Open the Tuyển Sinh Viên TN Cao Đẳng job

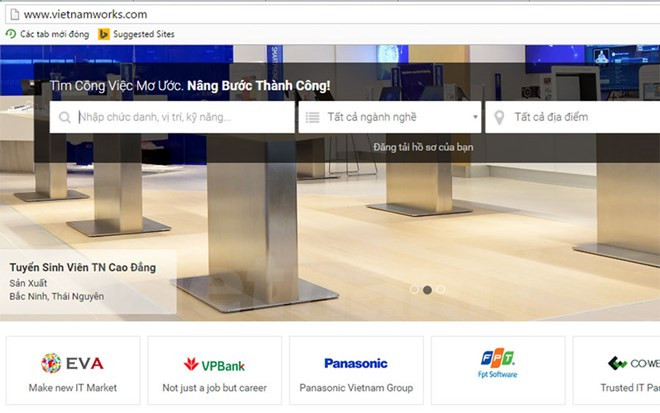click(85, 268)
